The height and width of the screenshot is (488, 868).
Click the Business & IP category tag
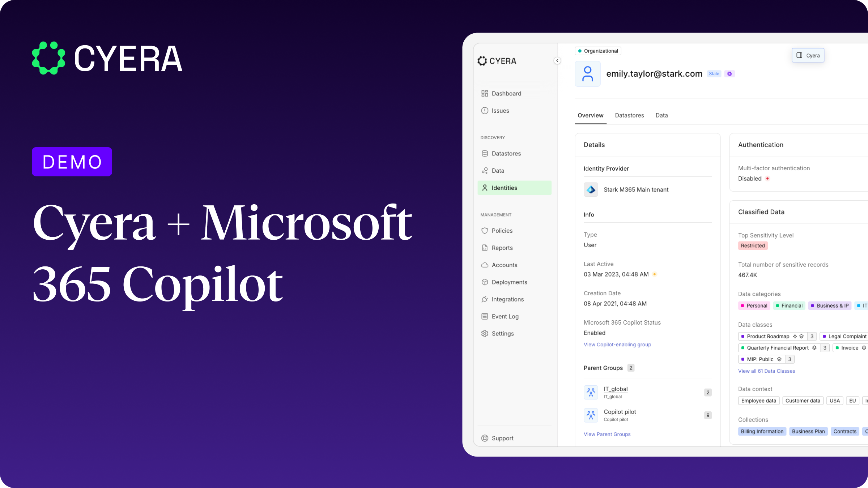(x=830, y=306)
